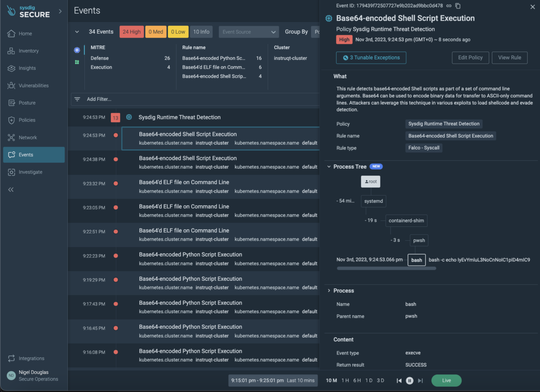Click the Nigel Douglas user avatar
Viewport: 540px width, 392px height.
point(12,375)
